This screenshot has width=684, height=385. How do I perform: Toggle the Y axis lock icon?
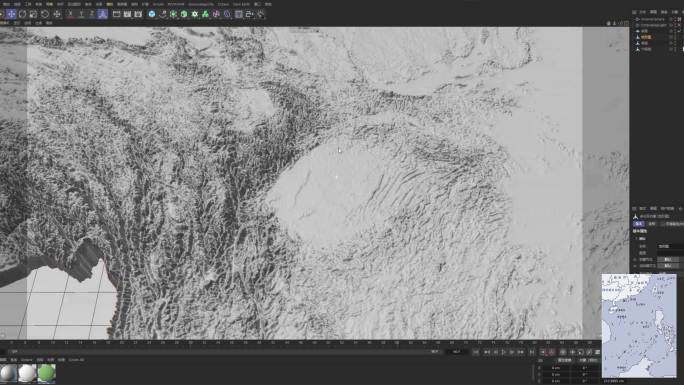pyautogui.click(x=81, y=14)
